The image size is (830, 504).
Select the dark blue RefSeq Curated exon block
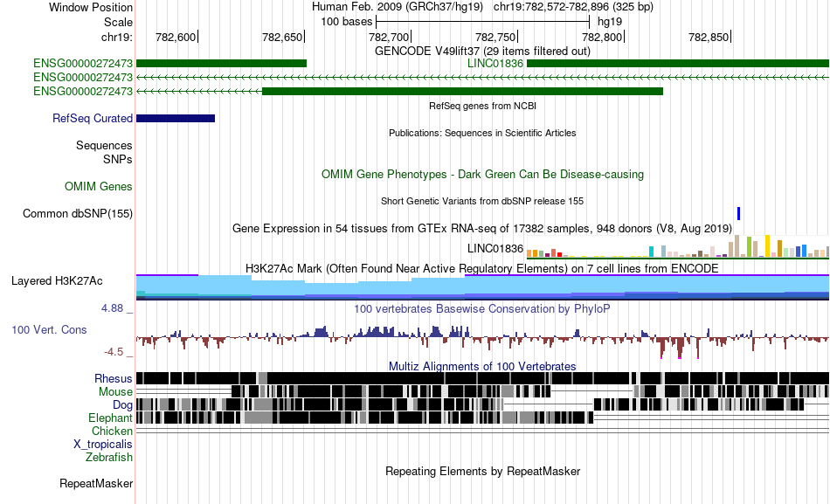pos(176,118)
